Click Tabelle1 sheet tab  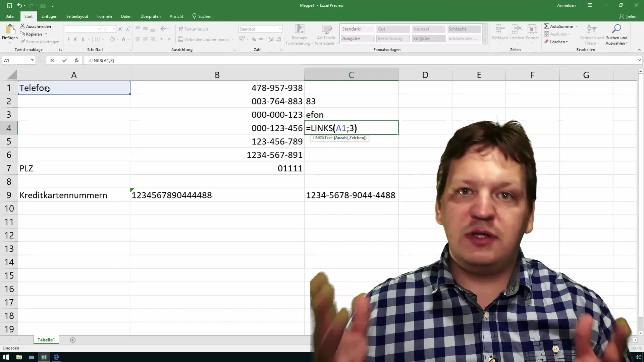pyautogui.click(x=46, y=340)
